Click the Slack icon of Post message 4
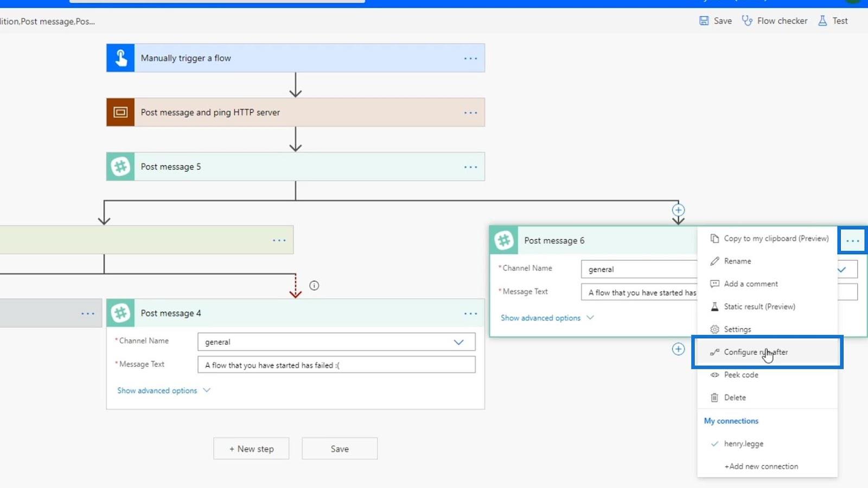 tap(120, 313)
